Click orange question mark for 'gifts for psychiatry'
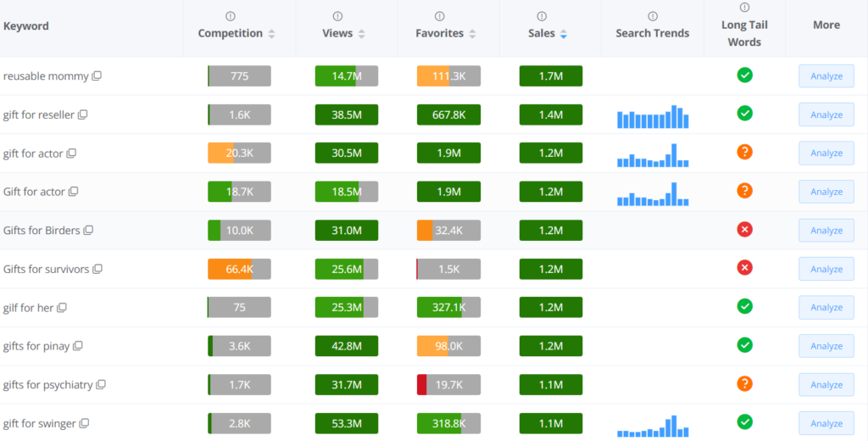868x441 pixels. [x=744, y=384]
